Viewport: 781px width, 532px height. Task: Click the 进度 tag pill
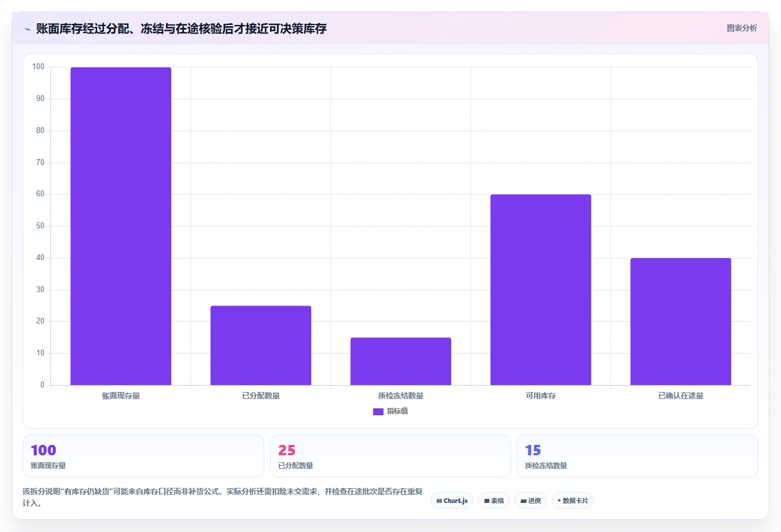pos(531,501)
